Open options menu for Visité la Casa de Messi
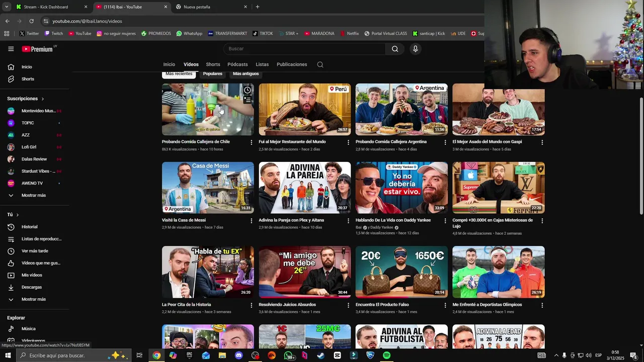This screenshot has height=362, width=644. point(251,221)
